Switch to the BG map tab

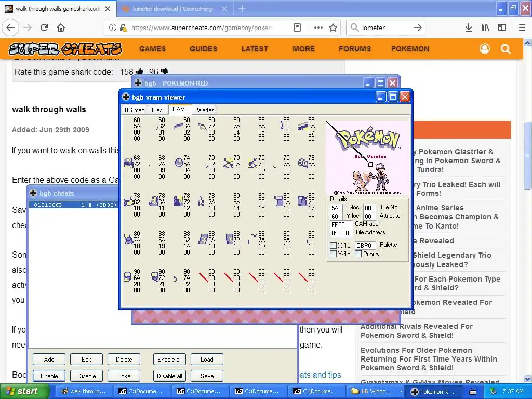click(135, 110)
